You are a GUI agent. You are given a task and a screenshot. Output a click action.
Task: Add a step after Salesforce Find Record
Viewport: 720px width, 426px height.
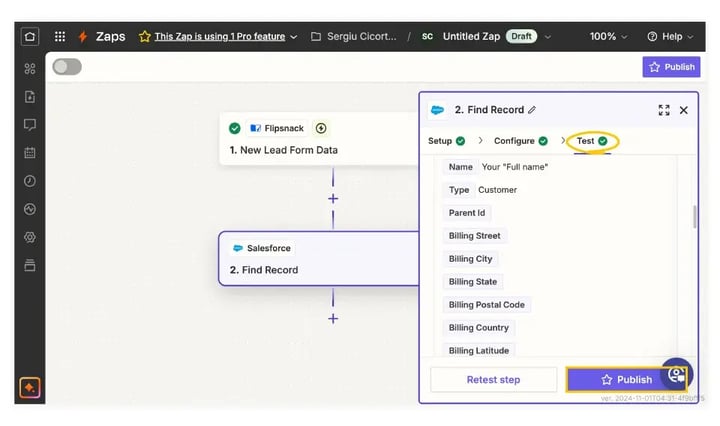click(x=333, y=319)
